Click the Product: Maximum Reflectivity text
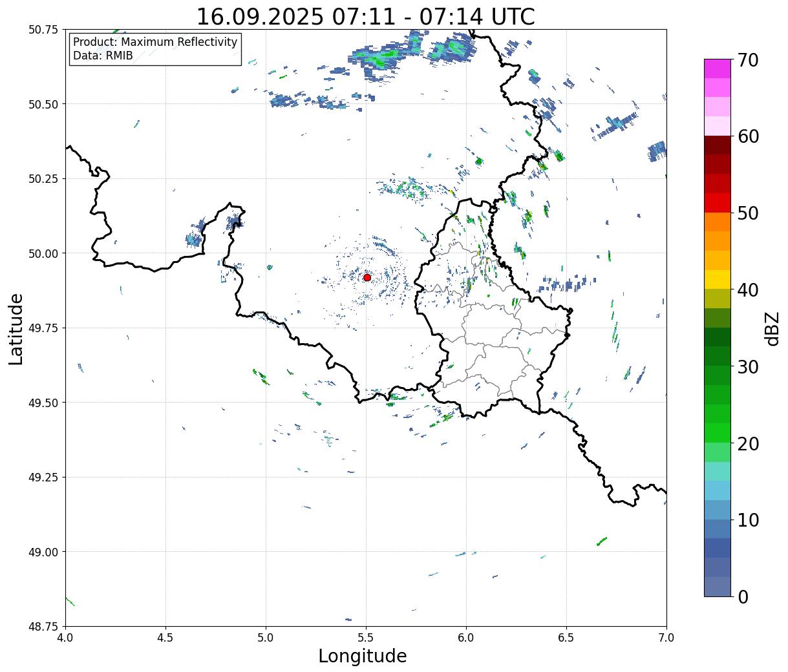Image resolution: width=788 pixels, height=672 pixels. [155, 42]
